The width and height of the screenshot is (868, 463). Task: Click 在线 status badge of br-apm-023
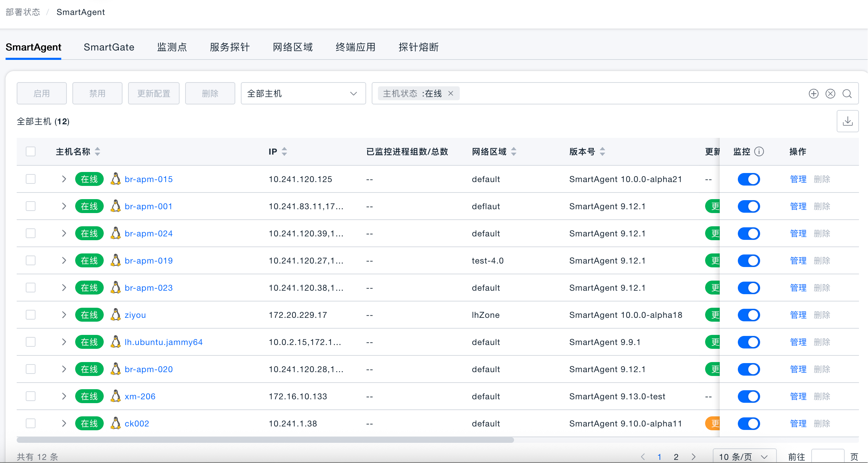89,288
